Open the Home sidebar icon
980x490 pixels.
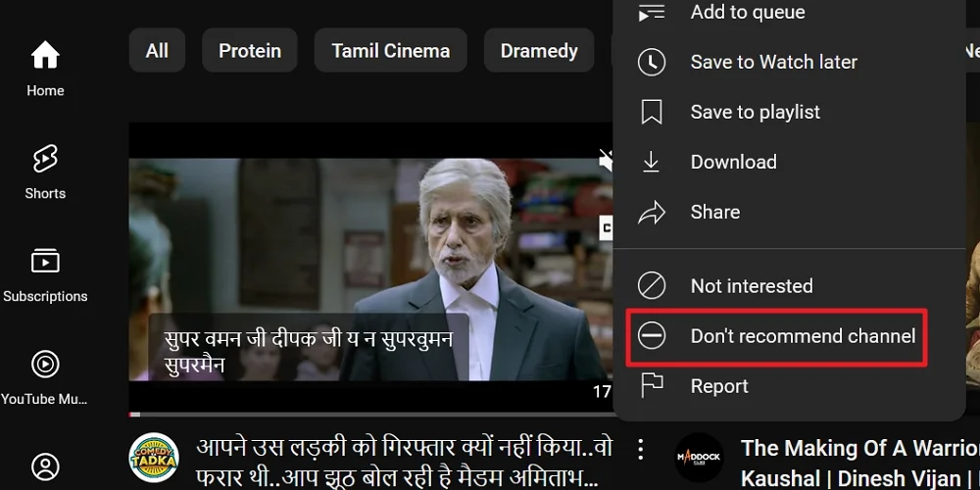click(45, 69)
